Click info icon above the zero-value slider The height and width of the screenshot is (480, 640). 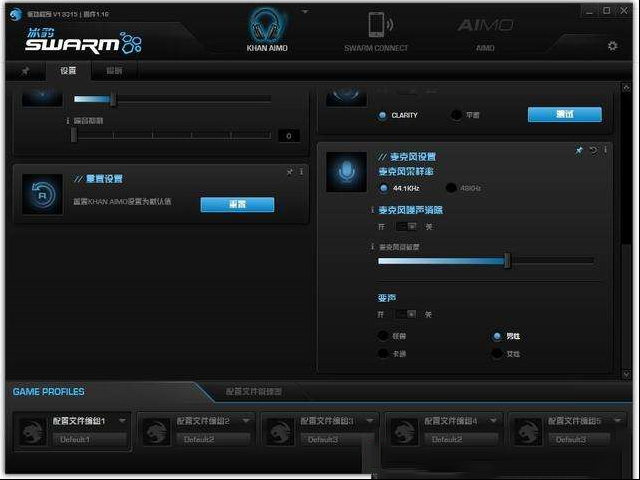click(68, 121)
